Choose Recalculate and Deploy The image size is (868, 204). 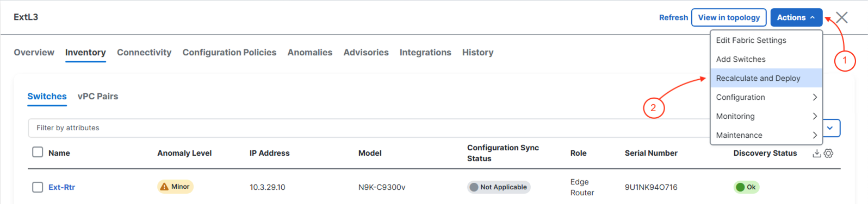pyautogui.click(x=766, y=78)
